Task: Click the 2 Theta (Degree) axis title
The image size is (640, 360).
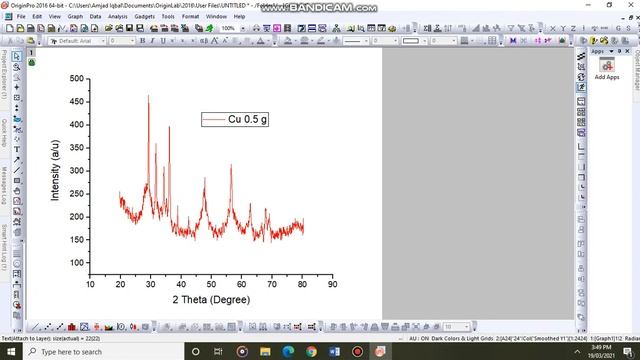Action: coord(211,300)
